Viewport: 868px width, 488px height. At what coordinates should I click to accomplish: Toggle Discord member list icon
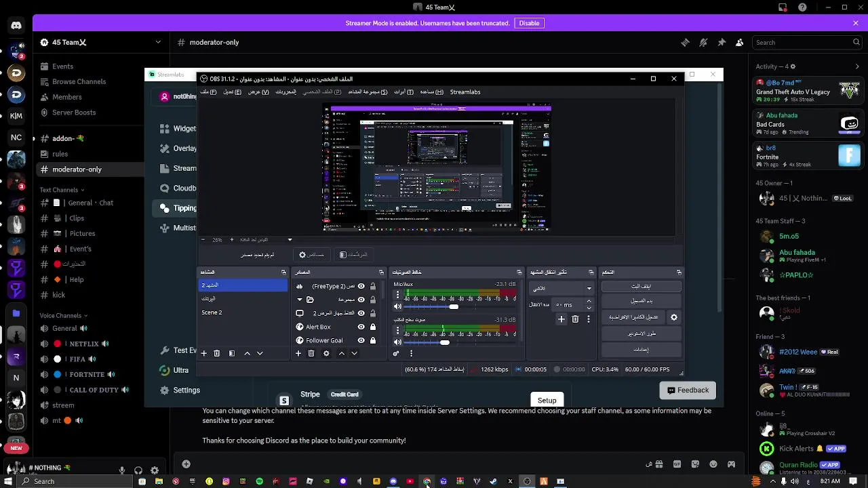(740, 42)
